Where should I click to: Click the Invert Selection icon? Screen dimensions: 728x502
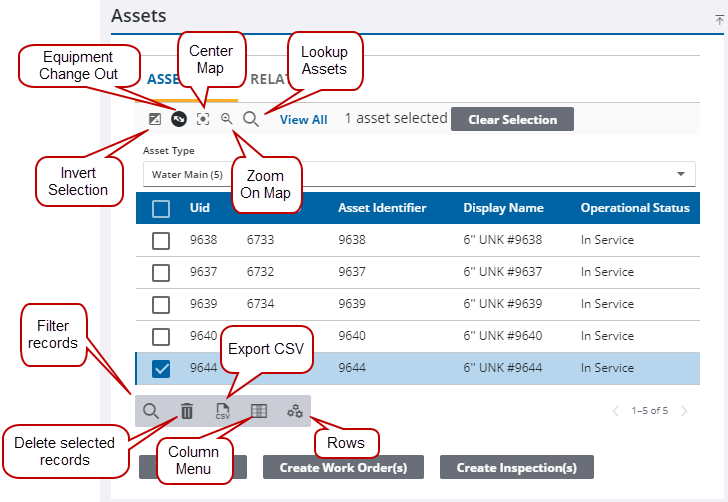tap(154, 120)
